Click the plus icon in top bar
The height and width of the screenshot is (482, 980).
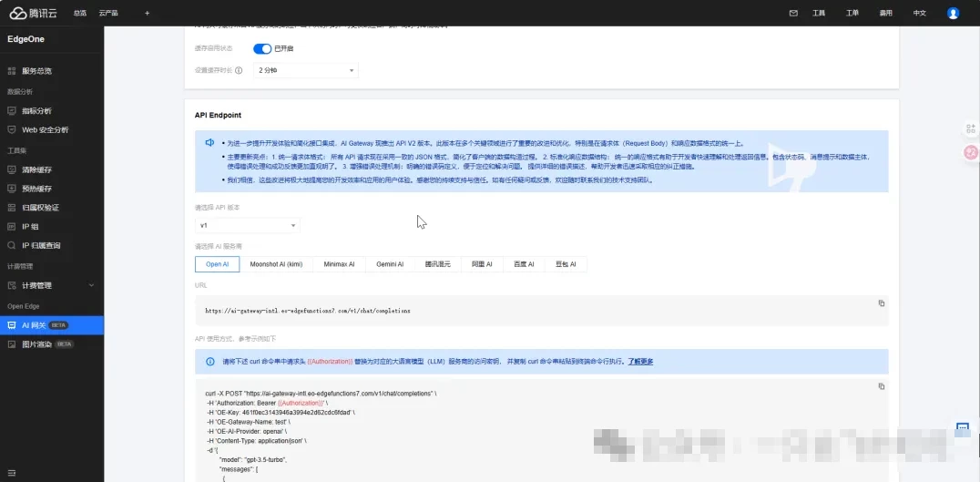[x=147, y=13]
